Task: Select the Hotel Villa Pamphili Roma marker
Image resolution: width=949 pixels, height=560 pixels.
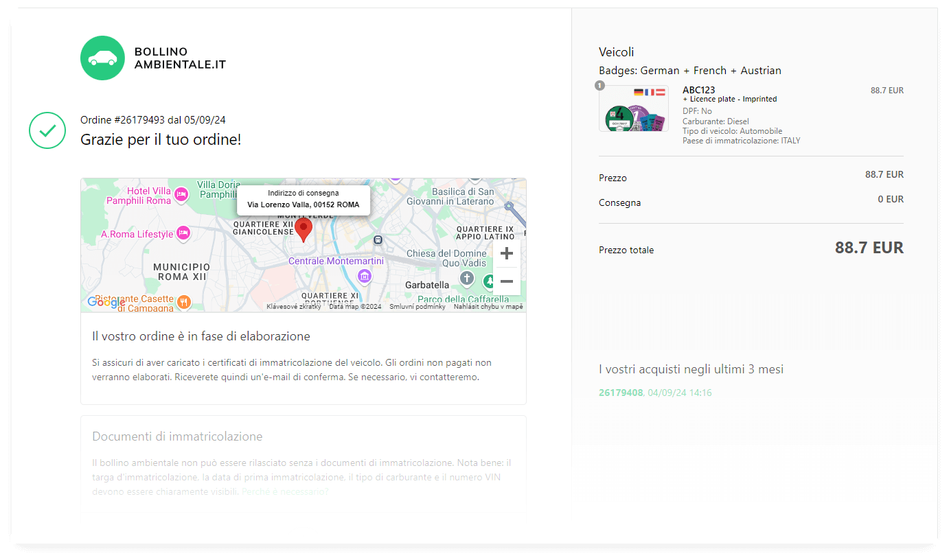Action: coord(181,195)
